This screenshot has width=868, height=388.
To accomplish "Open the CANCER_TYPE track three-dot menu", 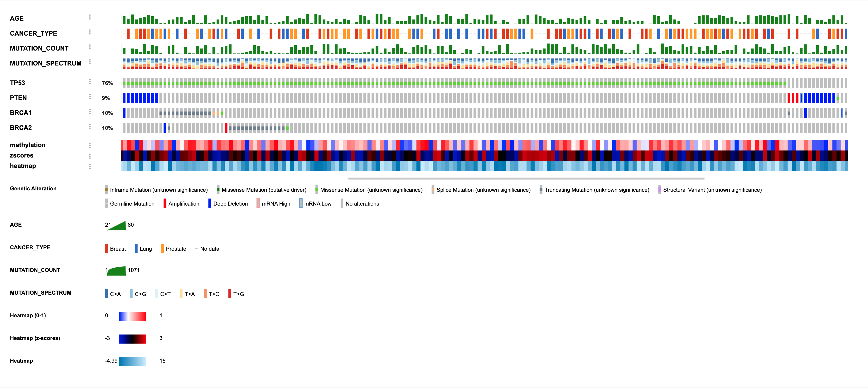I will [x=90, y=32].
